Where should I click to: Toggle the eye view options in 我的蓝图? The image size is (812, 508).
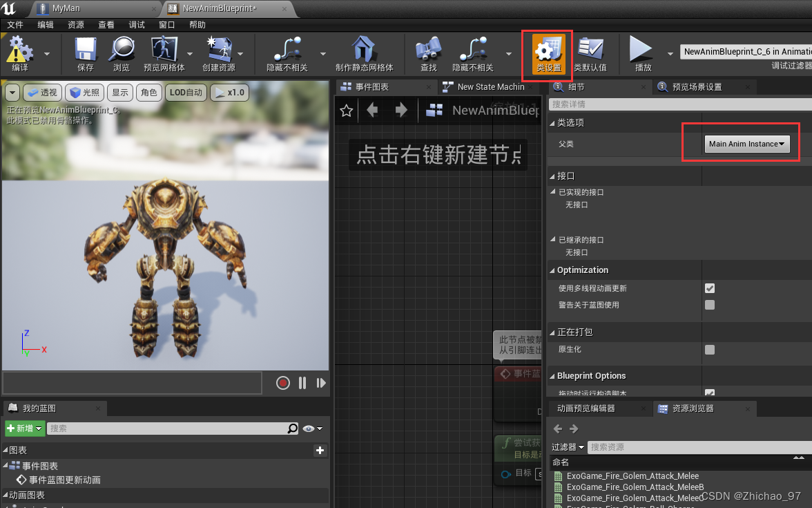[x=312, y=429]
